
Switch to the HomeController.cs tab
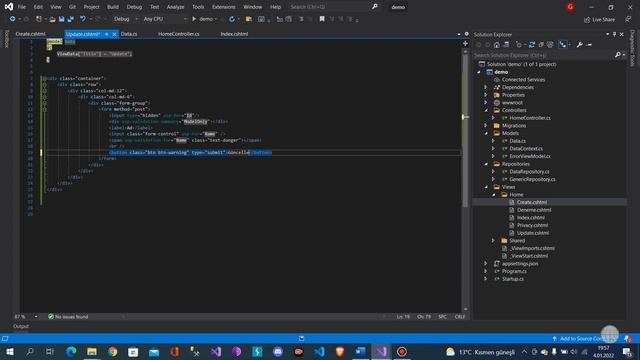click(x=179, y=34)
